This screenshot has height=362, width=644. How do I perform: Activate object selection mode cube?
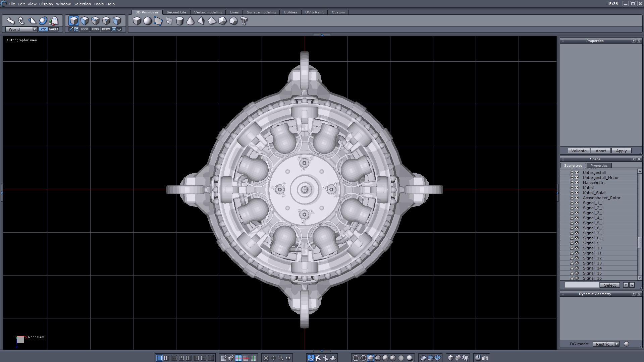pos(74,21)
